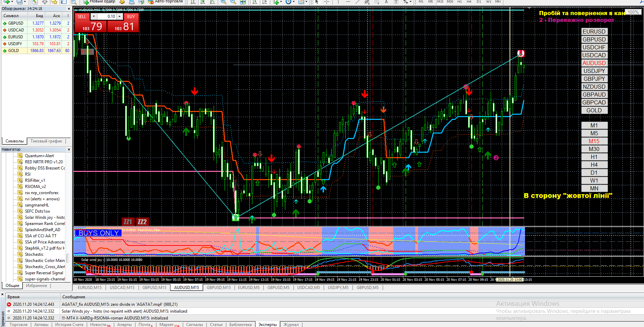Select the text label 'A' tool
Image resolution: width=644 pixels, height=327 pixels.
(386, 2)
